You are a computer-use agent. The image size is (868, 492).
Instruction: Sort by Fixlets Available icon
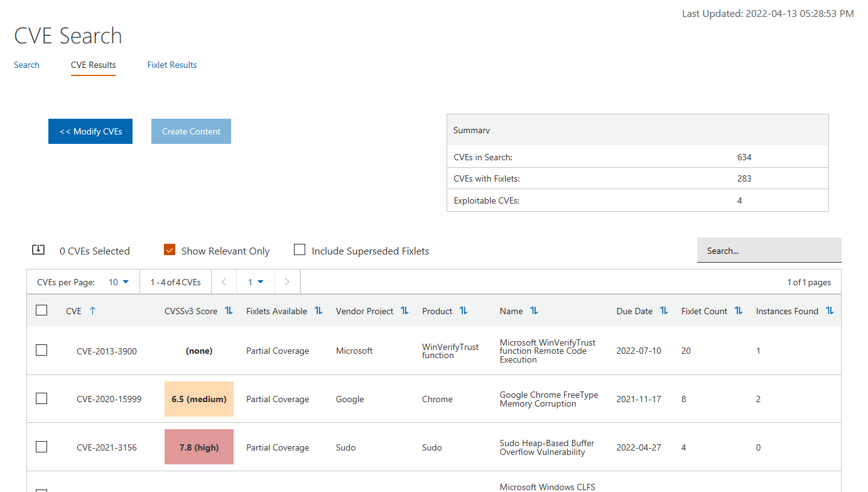pos(318,310)
